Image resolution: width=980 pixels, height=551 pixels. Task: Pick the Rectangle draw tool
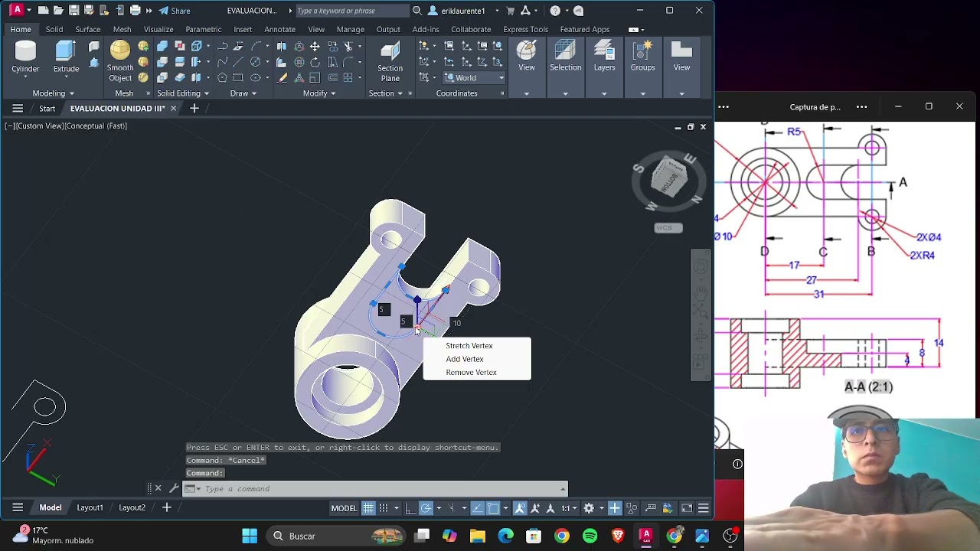pyautogui.click(x=238, y=77)
